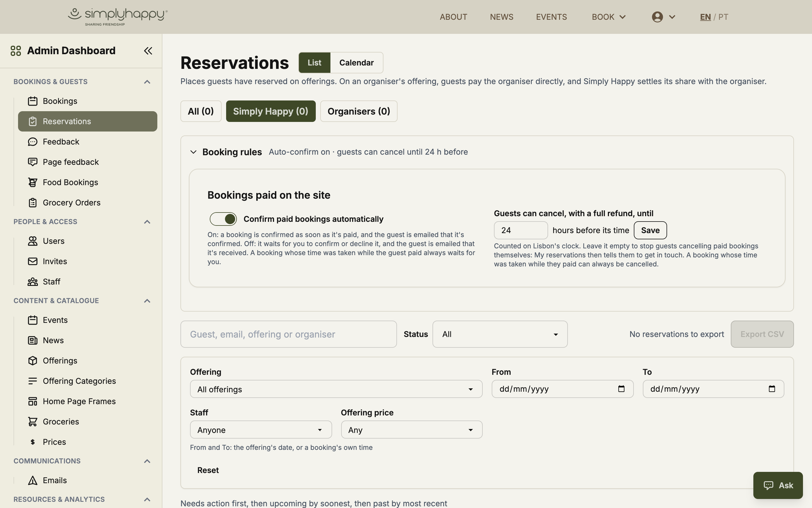Open the BOOK menu in the header

point(609,17)
